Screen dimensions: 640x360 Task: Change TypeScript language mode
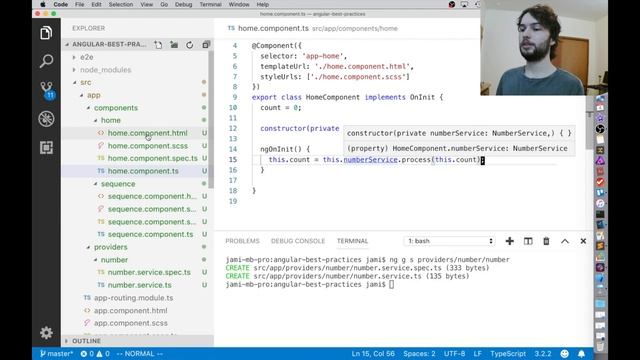[x=508, y=354]
